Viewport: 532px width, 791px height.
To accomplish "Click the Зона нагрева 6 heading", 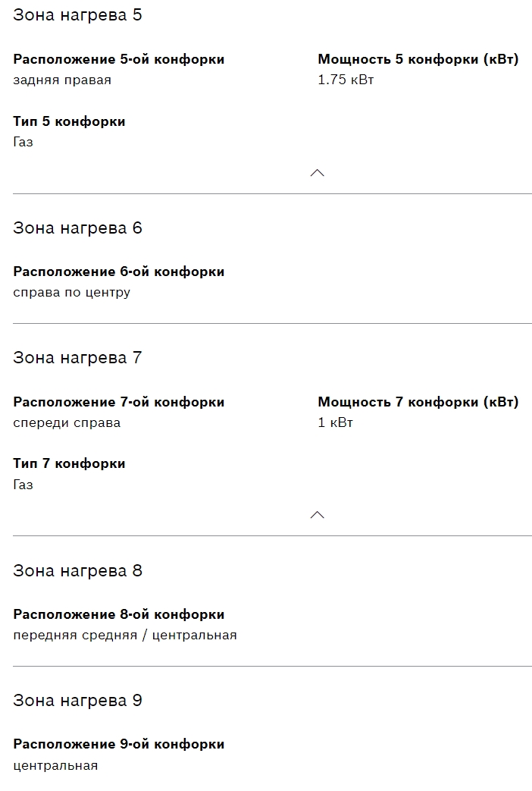I will tap(77, 228).
